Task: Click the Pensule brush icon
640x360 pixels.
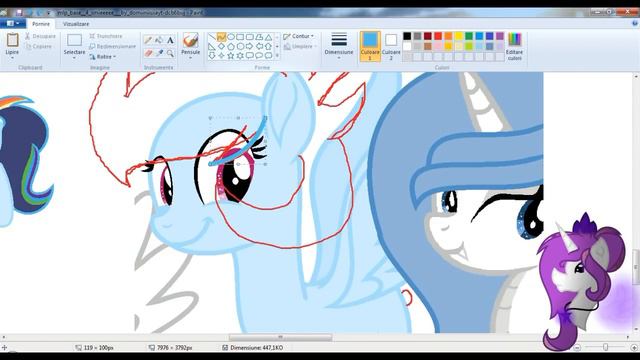Action: pyautogui.click(x=190, y=40)
